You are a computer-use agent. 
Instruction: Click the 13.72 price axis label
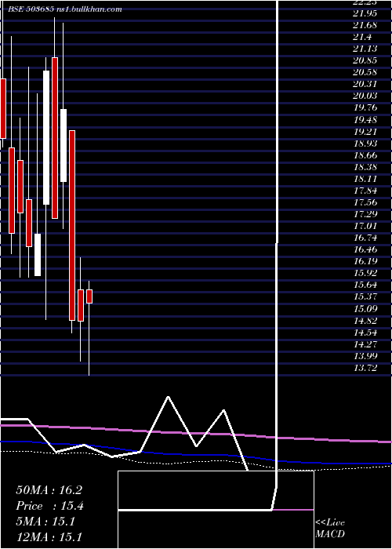(365, 368)
